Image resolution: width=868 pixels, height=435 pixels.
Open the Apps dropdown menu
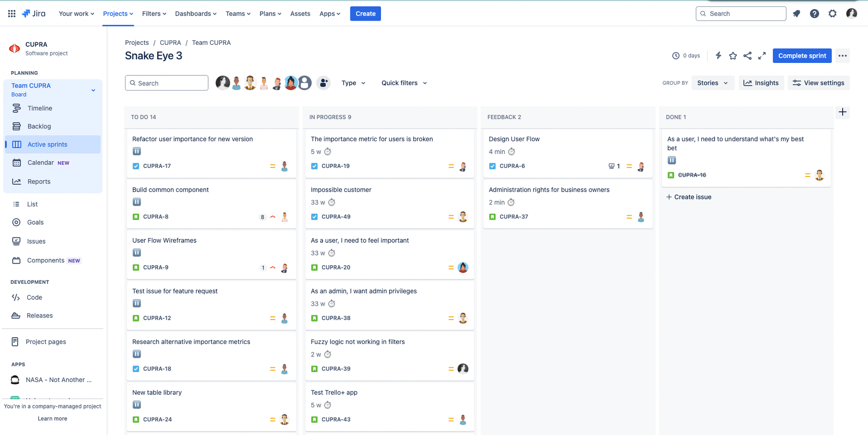(x=330, y=13)
